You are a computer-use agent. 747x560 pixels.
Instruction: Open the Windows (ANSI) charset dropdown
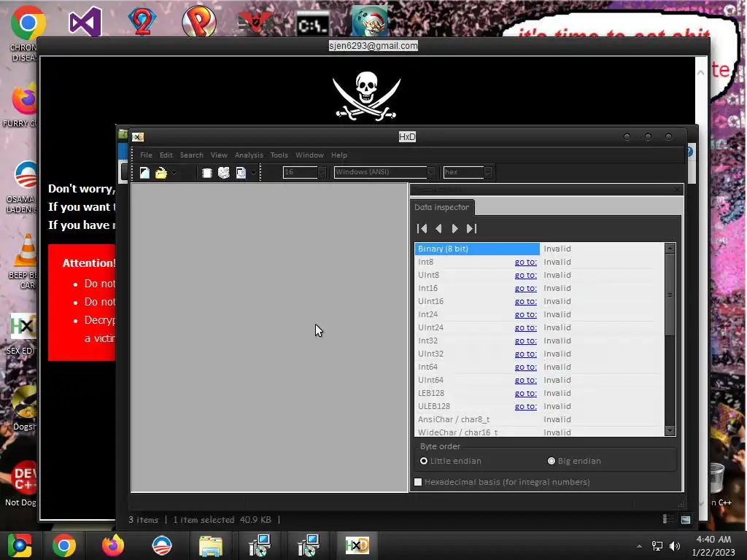(x=432, y=172)
